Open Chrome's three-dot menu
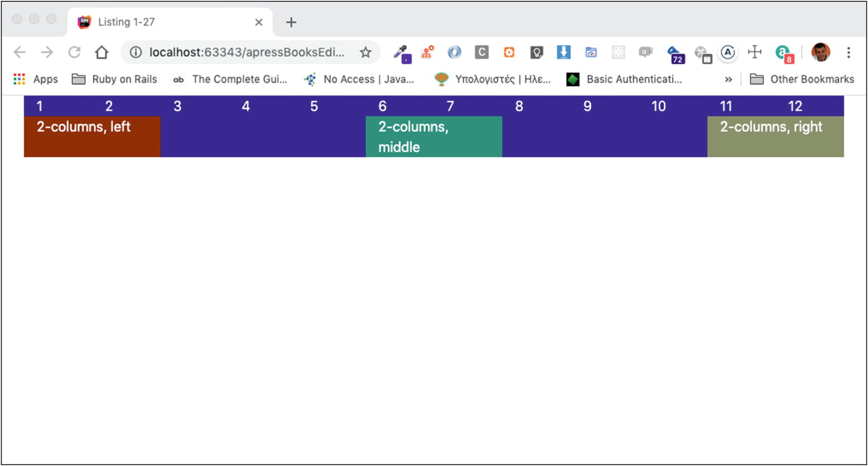Screen dimensions: 868x466 tap(848, 52)
